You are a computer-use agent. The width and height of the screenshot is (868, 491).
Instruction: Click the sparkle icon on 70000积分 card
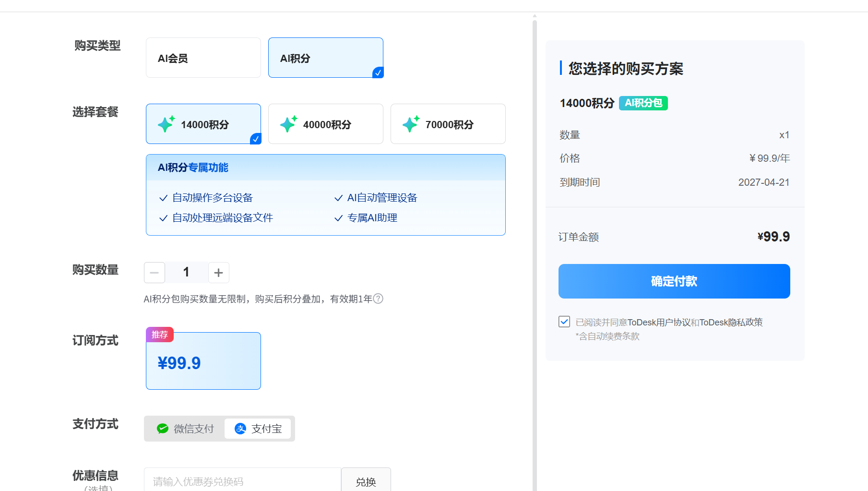(x=411, y=124)
